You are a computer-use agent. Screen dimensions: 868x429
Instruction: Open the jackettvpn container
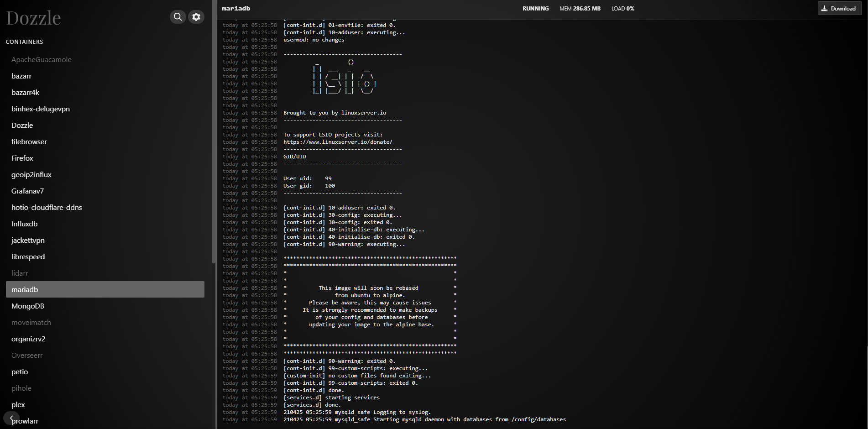point(28,241)
